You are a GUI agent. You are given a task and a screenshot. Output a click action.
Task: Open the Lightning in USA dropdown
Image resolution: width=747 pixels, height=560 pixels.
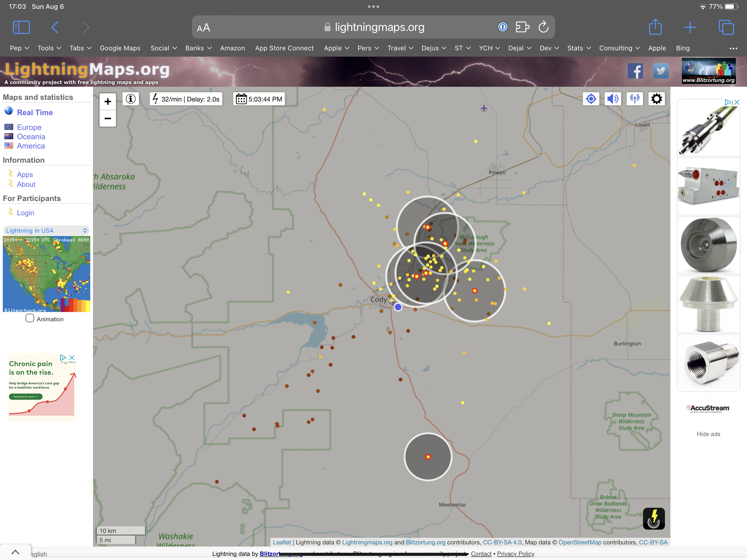click(46, 230)
